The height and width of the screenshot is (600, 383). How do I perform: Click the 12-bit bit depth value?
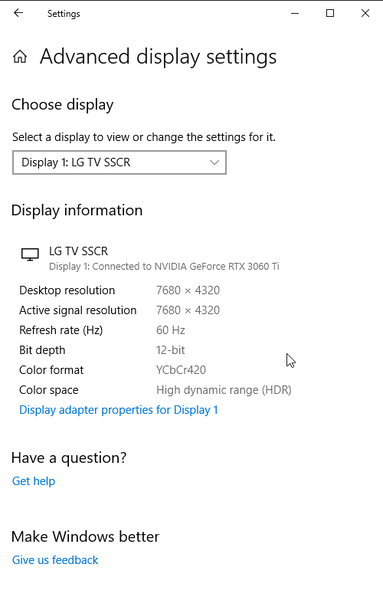pyautogui.click(x=170, y=350)
